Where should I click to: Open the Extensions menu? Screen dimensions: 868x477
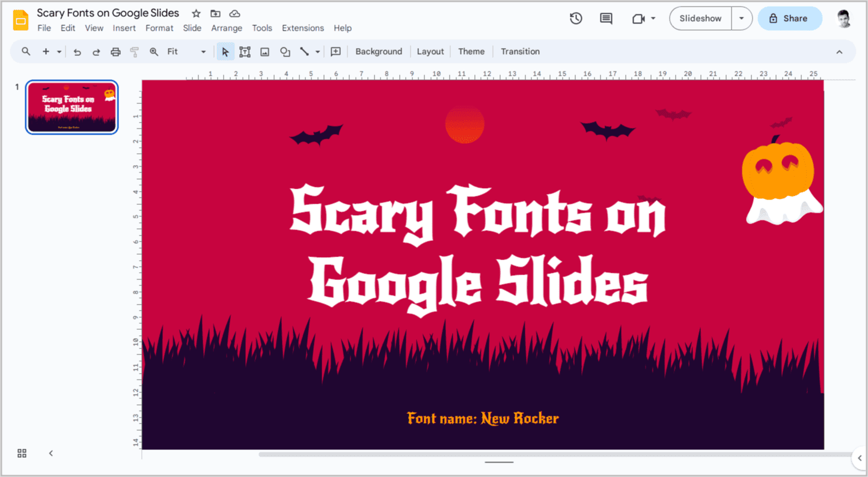303,28
